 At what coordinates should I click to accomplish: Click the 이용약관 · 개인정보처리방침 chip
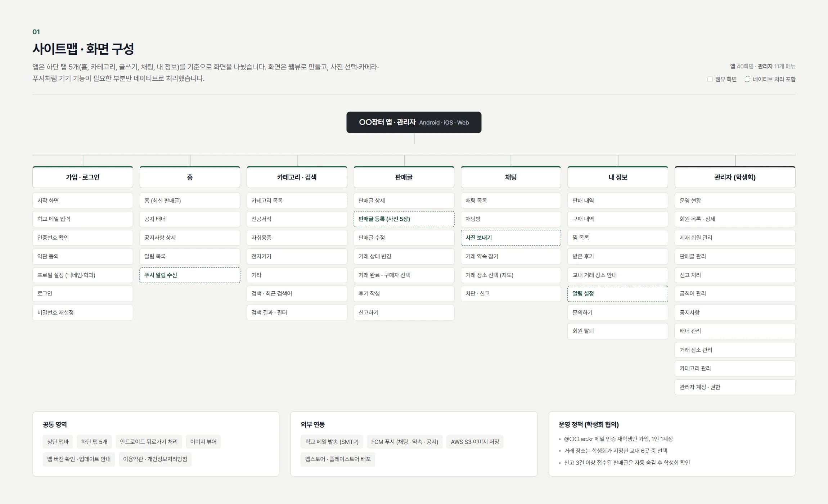click(155, 459)
